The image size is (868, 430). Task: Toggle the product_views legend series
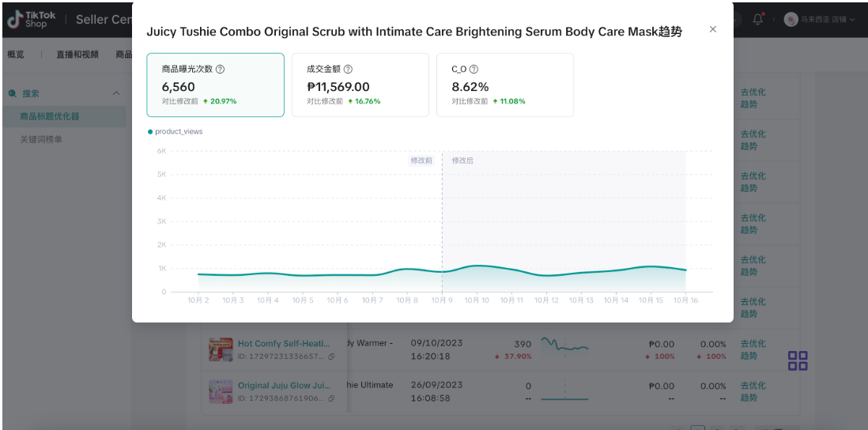coord(175,131)
